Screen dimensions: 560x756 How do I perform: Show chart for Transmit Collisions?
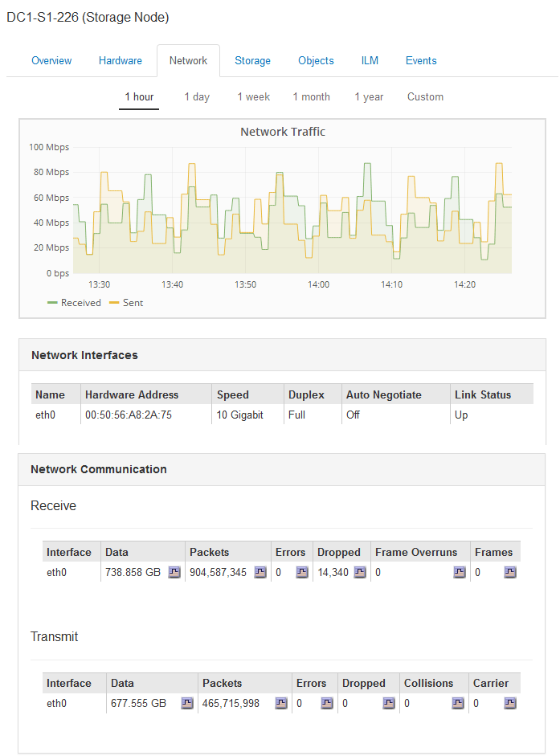[x=457, y=703]
